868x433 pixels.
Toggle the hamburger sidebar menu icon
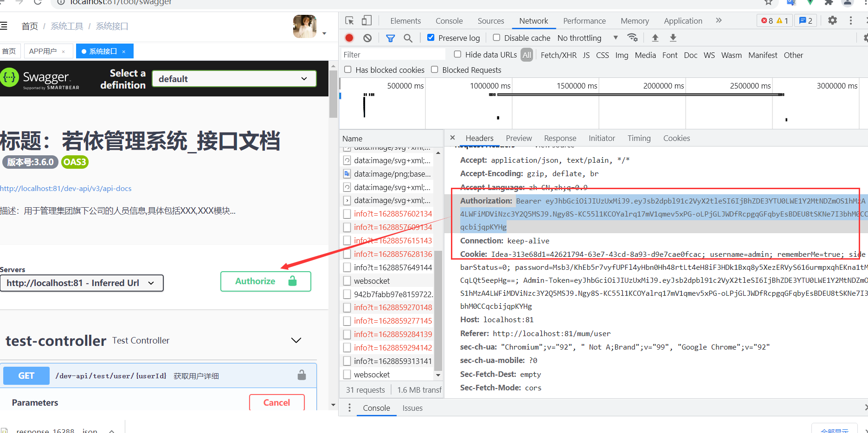click(x=4, y=26)
